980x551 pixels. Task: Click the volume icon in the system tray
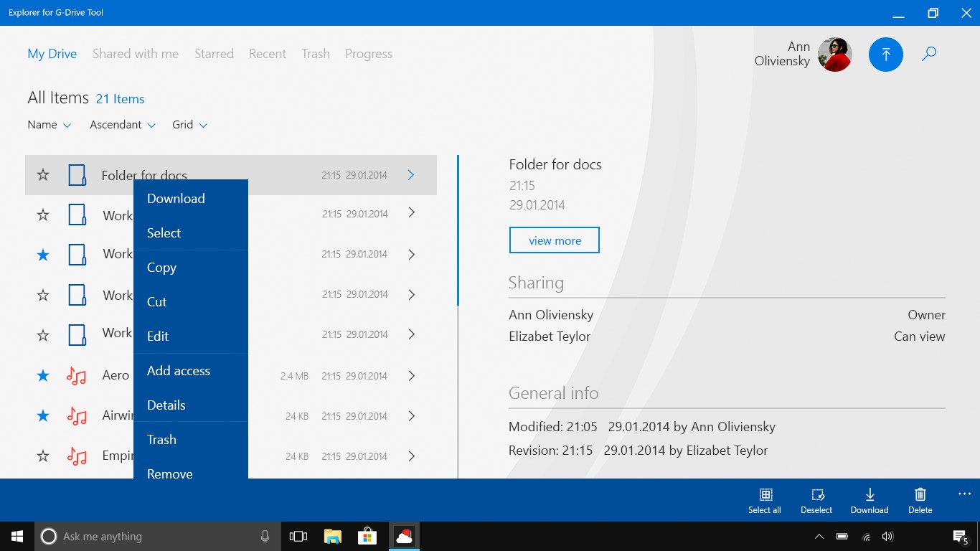coord(887,537)
